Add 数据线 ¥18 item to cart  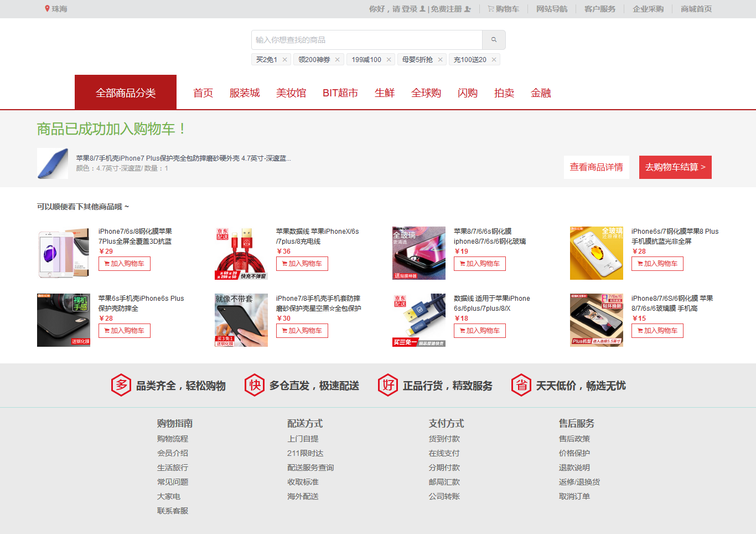click(480, 331)
